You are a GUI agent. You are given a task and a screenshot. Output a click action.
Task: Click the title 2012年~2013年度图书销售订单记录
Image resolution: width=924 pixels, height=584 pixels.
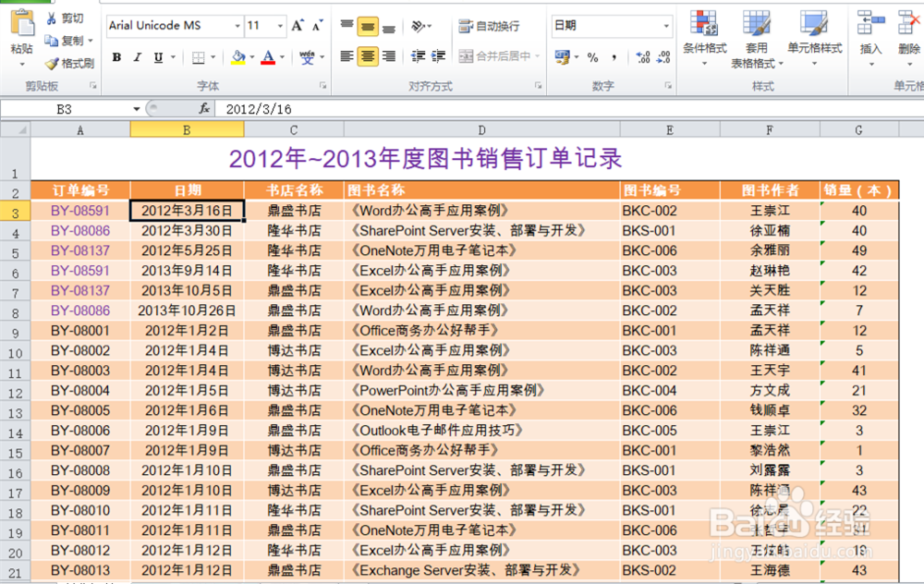(x=425, y=159)
